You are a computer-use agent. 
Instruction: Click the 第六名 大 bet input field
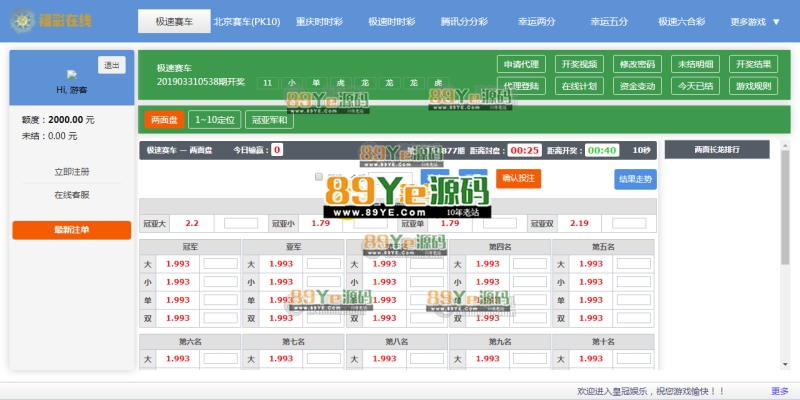[x=220, y=359]
